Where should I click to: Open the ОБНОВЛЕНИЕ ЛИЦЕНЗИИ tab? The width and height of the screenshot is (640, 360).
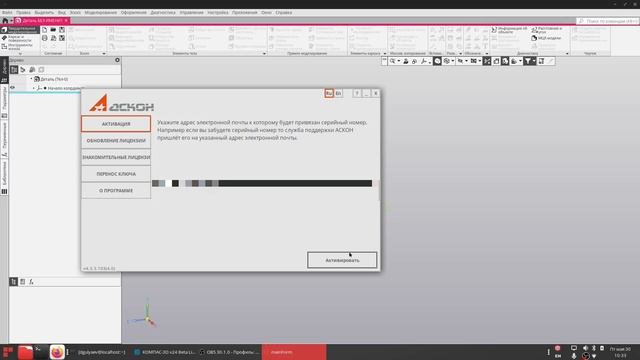(116, 140)
